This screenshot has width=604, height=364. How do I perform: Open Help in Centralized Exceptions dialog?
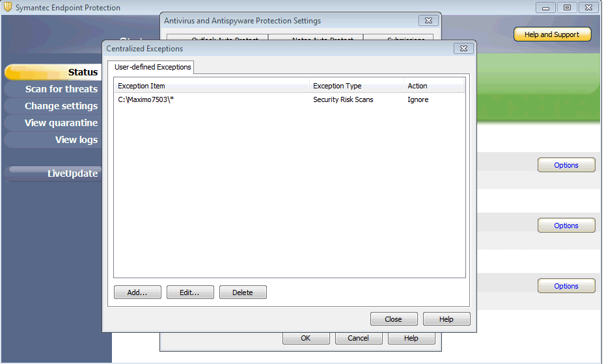tap(446, 319)
